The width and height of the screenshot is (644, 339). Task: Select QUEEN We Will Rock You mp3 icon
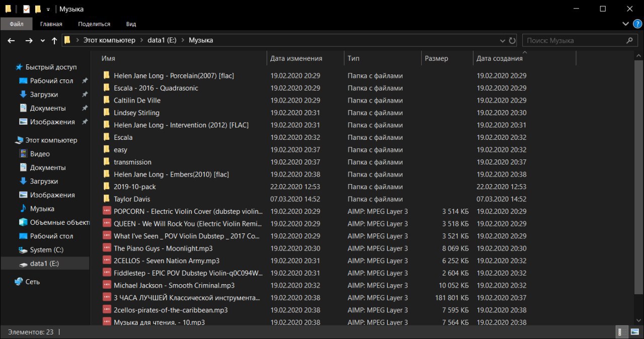107,223
